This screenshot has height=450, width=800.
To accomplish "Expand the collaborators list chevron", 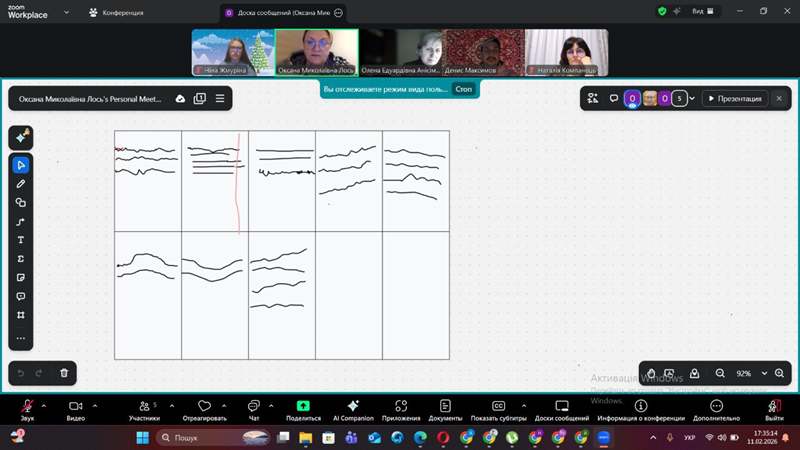I will [x=692, y=98].
